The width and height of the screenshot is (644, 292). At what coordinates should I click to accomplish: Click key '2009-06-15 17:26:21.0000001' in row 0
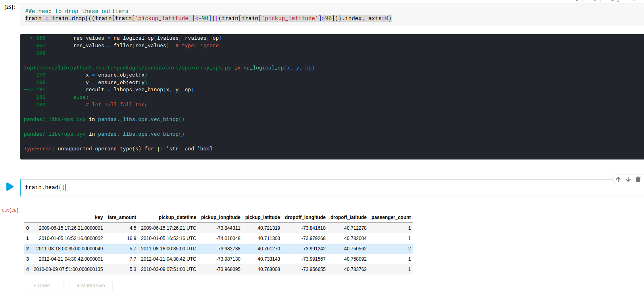[x=71, y=228]
